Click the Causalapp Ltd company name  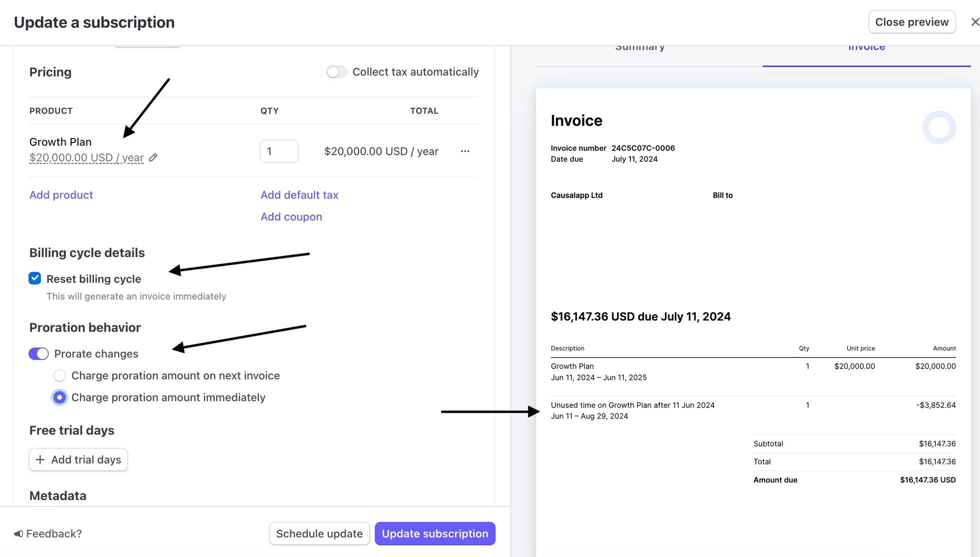[x=576, y=195]
